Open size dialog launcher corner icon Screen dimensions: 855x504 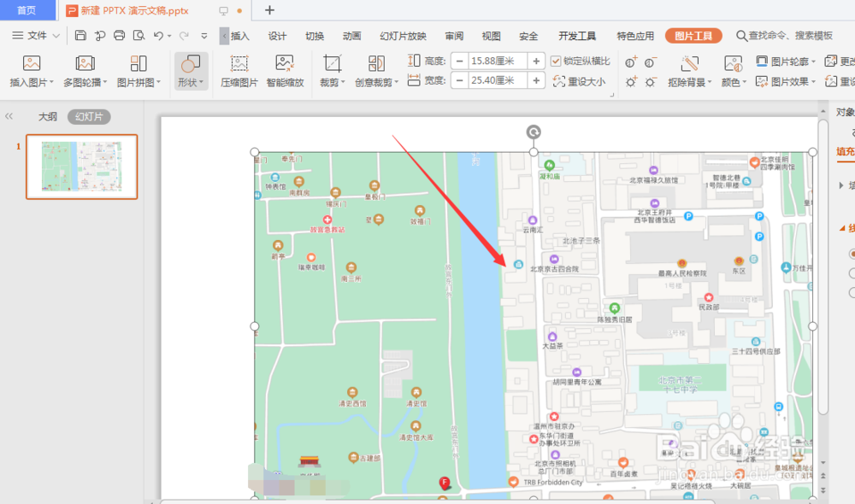pos(612,95)
